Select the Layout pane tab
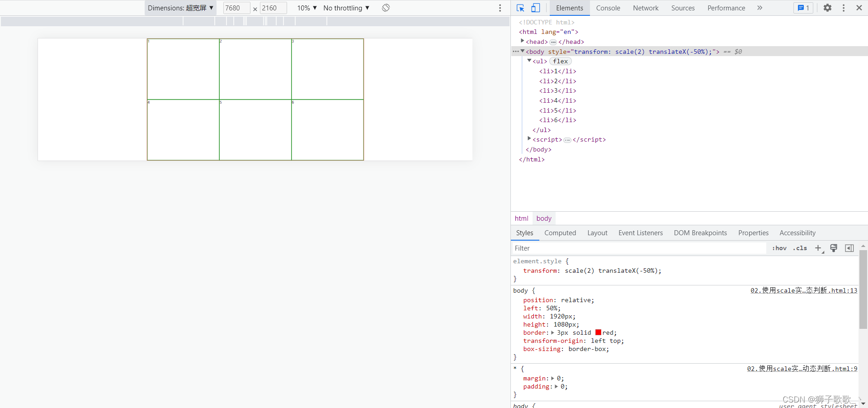Image resolution: width=868 pixels, height=408 pixels. [x=597, y=233]
